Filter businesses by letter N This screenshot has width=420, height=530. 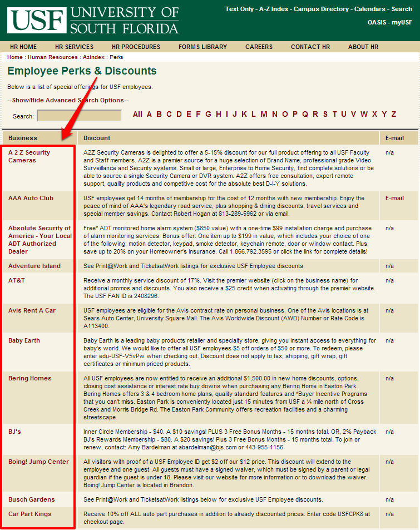click(275, 114)
